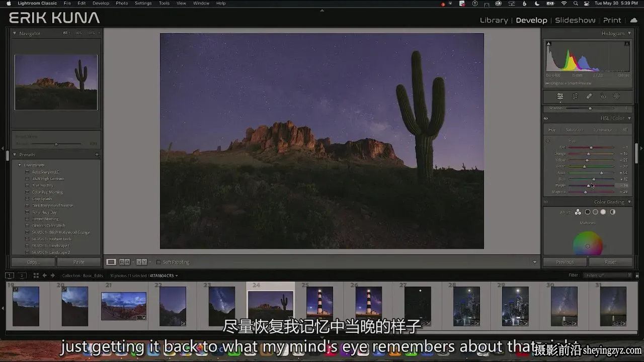The height and width of the screenshot is (362, 644).
Task: Select the Masking tool icon
Action: point(617,97)
